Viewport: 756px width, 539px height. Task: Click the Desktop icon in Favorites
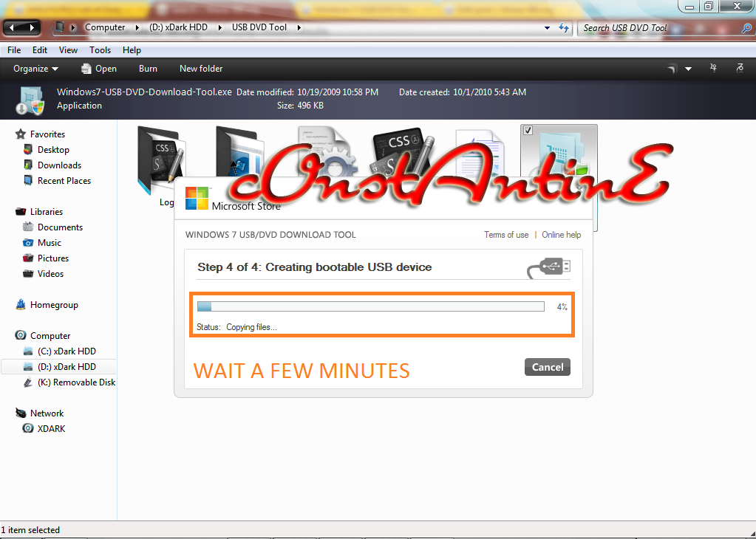tap(28, 149)
